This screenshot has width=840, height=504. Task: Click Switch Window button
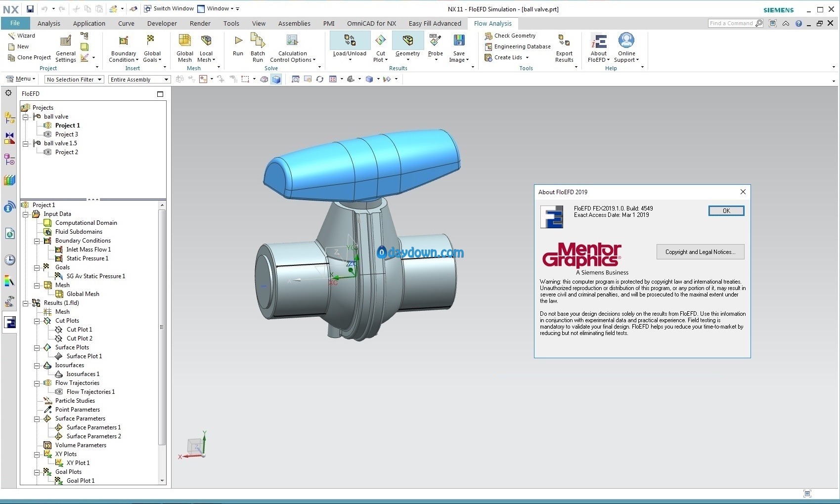[x=169, y=9]
